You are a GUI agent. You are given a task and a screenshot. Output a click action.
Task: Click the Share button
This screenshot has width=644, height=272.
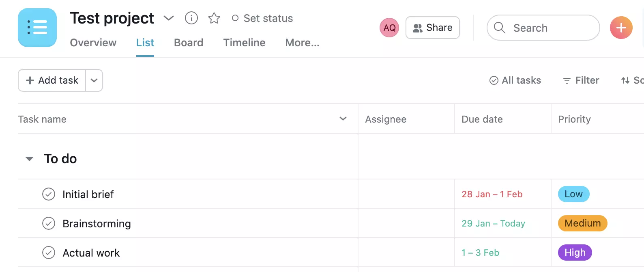coord(432,28)
